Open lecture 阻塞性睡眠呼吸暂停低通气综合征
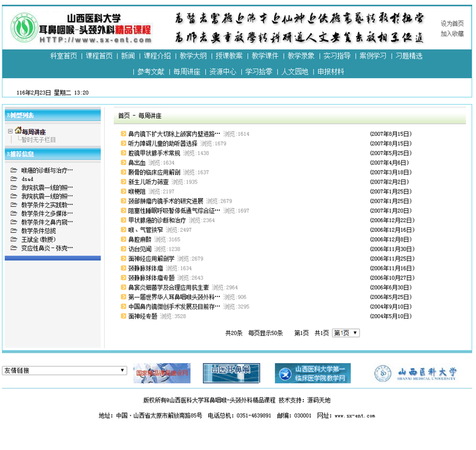The image size is (476, 450). tap(174, 211)
